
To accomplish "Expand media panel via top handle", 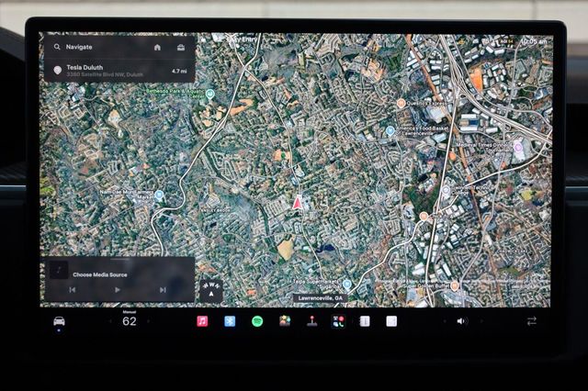I will [119, 259].
